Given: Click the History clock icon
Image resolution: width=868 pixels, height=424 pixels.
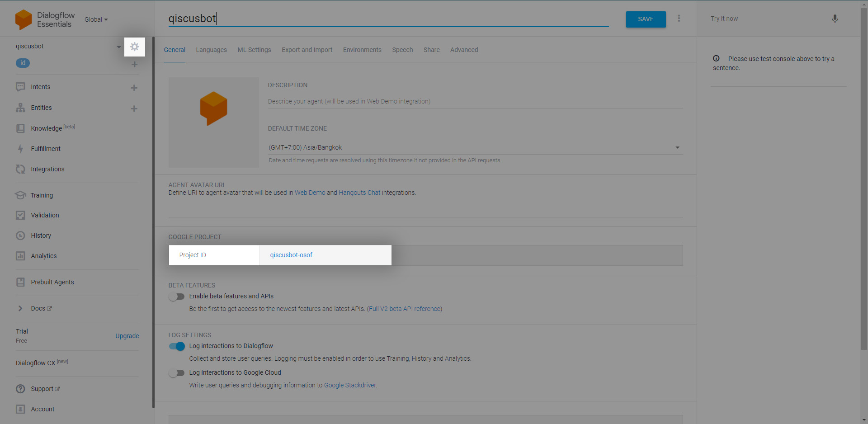Looking at the screenshot, I should click(20, 235).
